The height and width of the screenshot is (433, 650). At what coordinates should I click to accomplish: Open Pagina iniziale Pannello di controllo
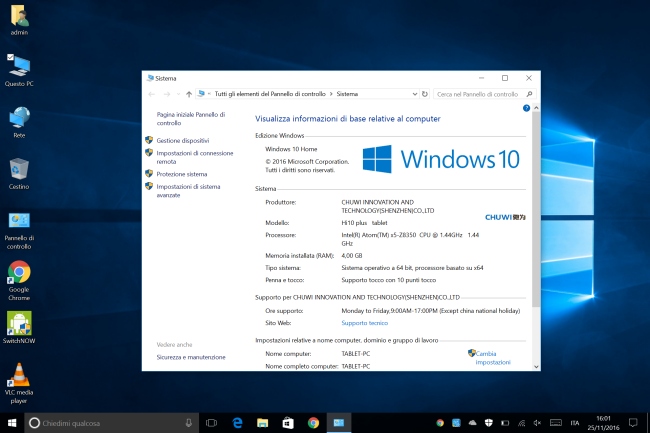pyautogui.click(x=191, y=119)
